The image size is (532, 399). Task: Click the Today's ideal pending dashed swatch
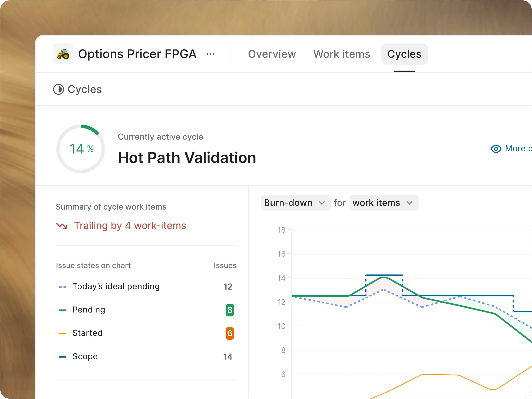[62, 287]
